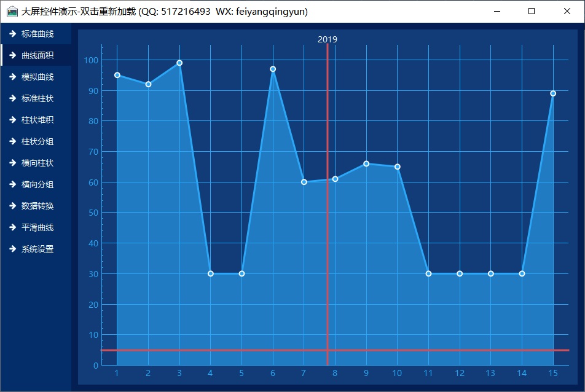
Task: Click the 2019 label above the vertical red line
Action: coord(327,39)
